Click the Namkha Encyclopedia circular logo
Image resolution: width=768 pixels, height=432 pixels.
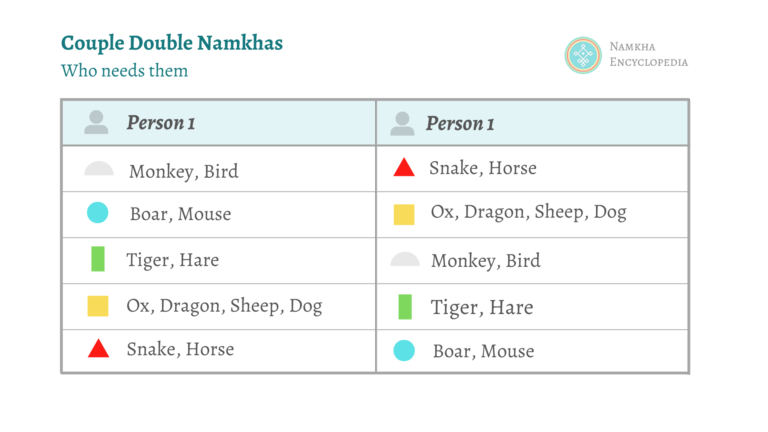582,55
